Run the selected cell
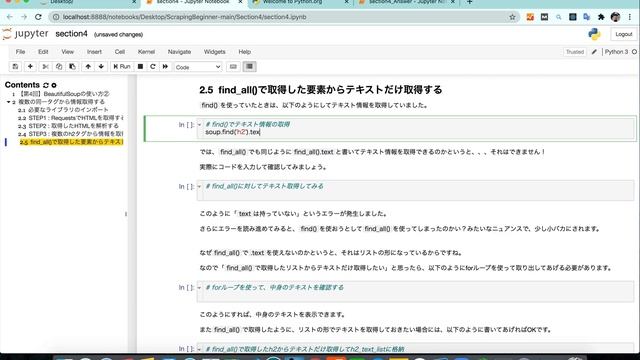Screen dimensions: 640x360 [122, 67]
